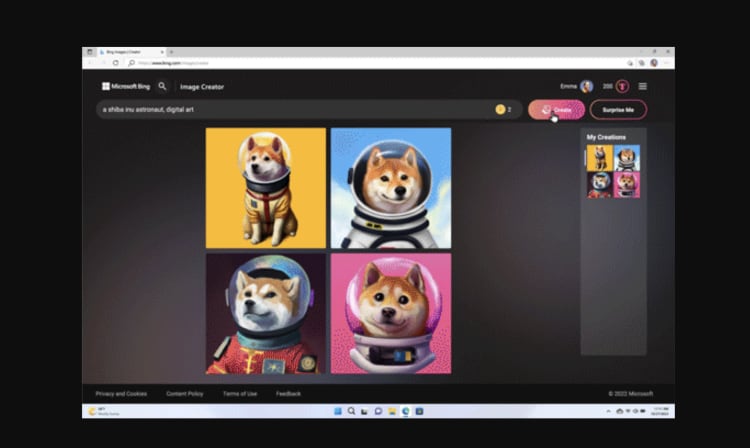The width and height of the screenshot is (750, 448).
Task: Open the Windows Start button
Action: [x=337, y=411]
